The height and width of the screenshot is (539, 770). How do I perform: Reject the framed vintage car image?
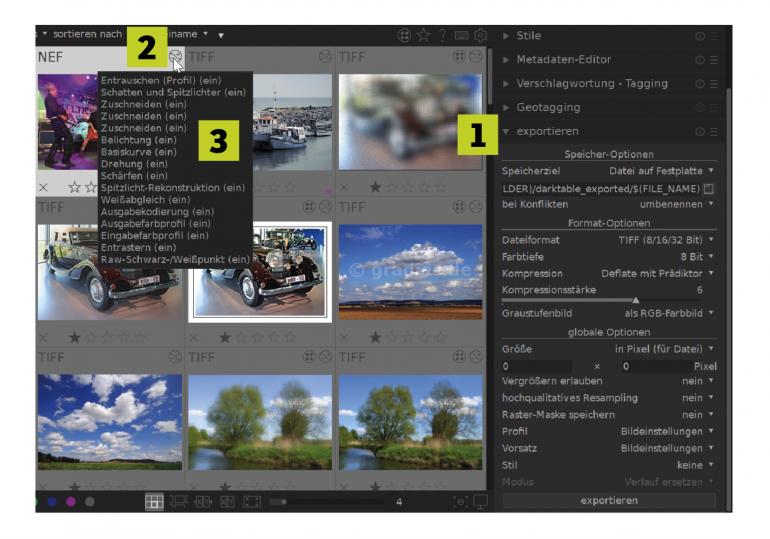click(193, 338)
